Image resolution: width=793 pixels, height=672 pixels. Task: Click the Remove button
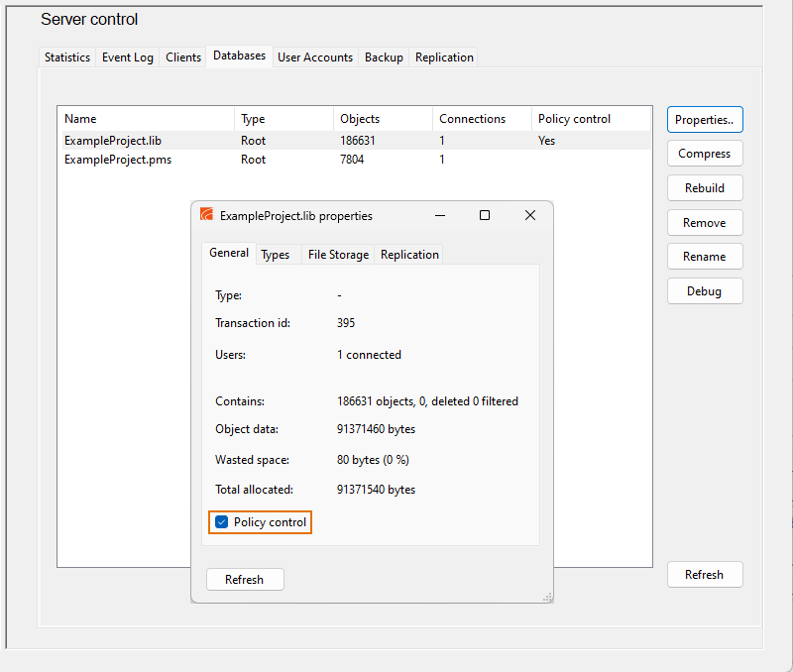coord(705,223)
